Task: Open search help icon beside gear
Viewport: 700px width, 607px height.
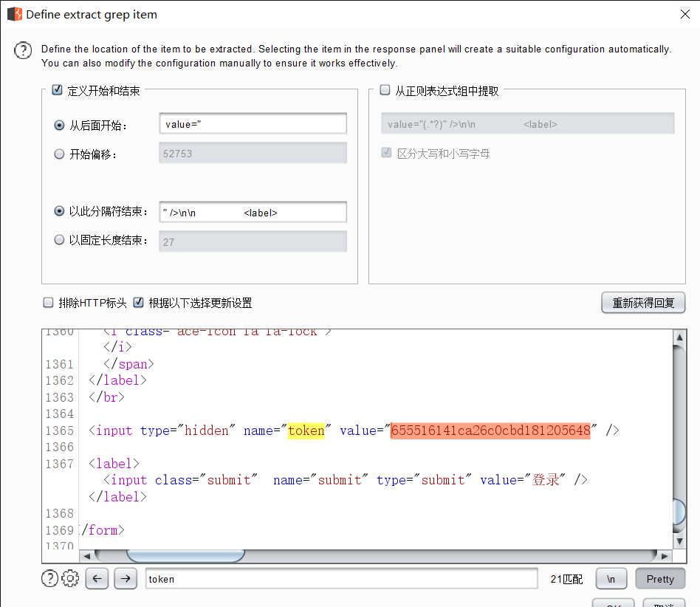Action: pyautogui.click(x=49, y=578)
